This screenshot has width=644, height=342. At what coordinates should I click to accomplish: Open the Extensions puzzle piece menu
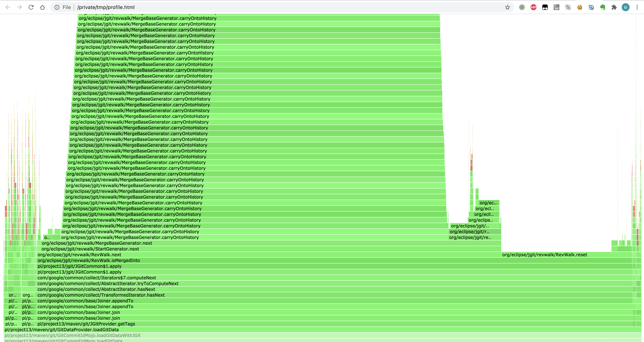(x=614, y=7)
